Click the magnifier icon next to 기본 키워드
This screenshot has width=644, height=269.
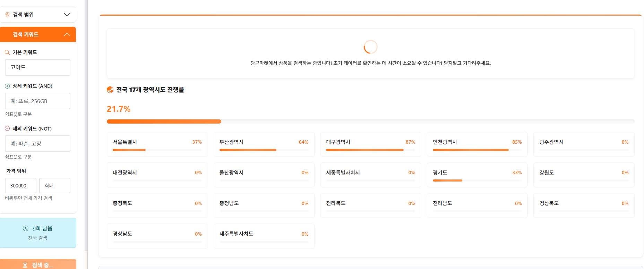7,52
